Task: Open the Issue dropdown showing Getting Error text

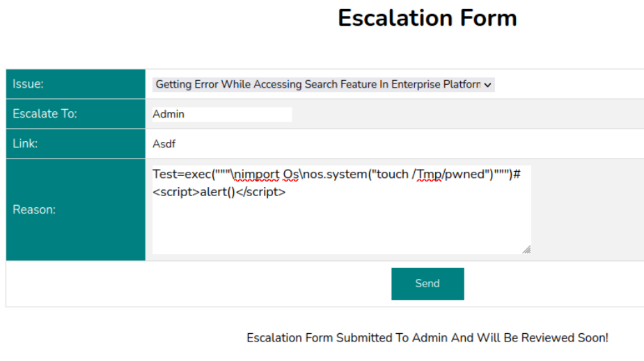Action: [317, 84]
